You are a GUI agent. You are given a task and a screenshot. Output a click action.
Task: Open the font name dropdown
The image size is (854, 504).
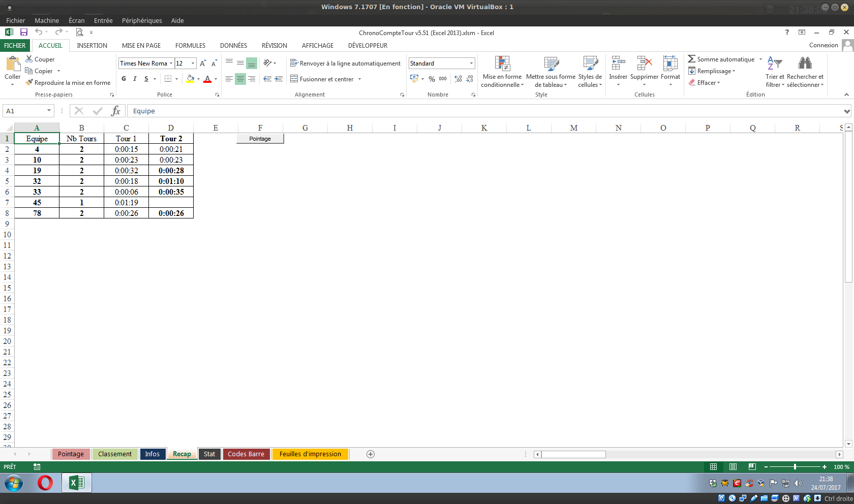pyautogui.click(x=171, y=64)
